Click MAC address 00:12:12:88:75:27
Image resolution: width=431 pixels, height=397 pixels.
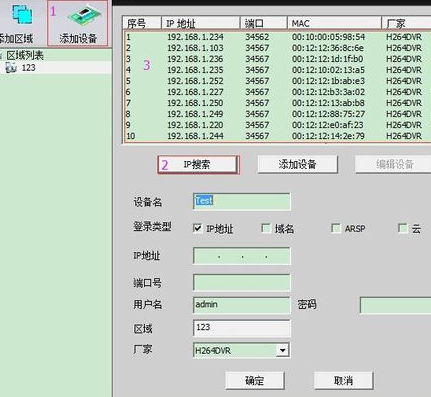tap(328, 114)
